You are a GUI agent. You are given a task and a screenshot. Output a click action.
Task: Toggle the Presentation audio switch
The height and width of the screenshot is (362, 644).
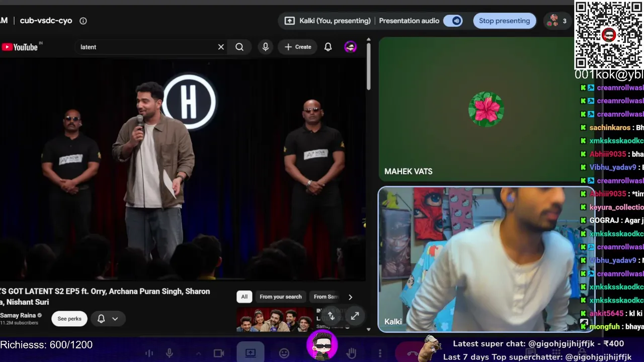click(453, 21)
